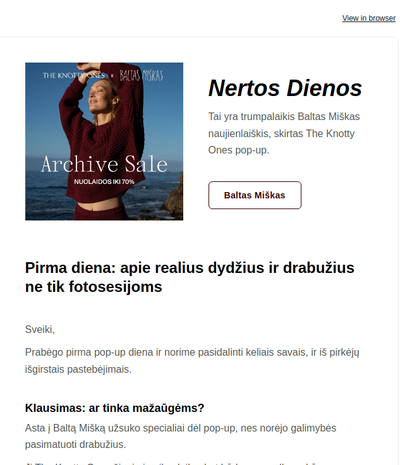400x465 pixels.
Task: Click the Sveiki greeting line
Action: click(x=40, y=329)
